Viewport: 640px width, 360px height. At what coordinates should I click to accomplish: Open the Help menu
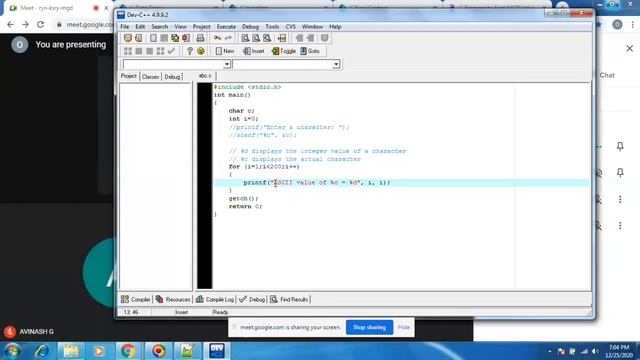tap(335, 27)
